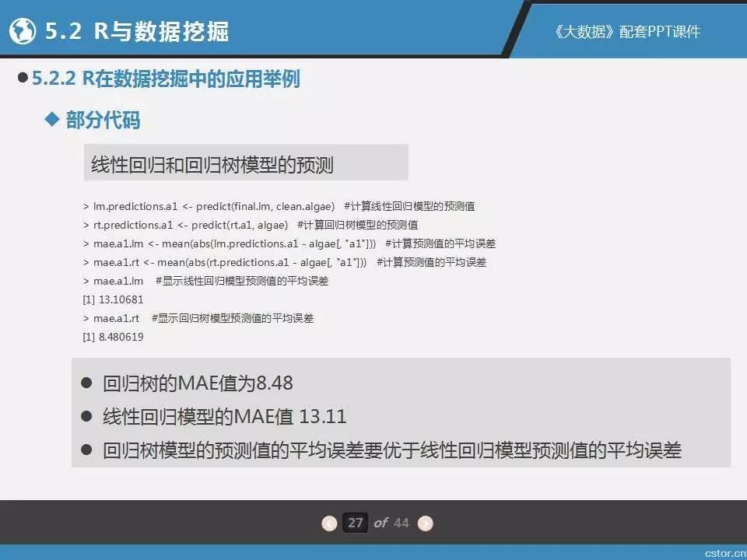This screenshot has width=747, height=560.
Task: Click the globe icon in the header
Action: coord(23,31)
